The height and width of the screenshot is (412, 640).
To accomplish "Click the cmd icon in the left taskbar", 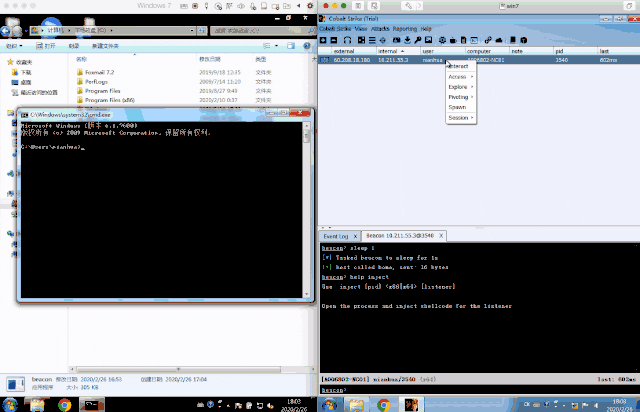I will coord(94,405).
